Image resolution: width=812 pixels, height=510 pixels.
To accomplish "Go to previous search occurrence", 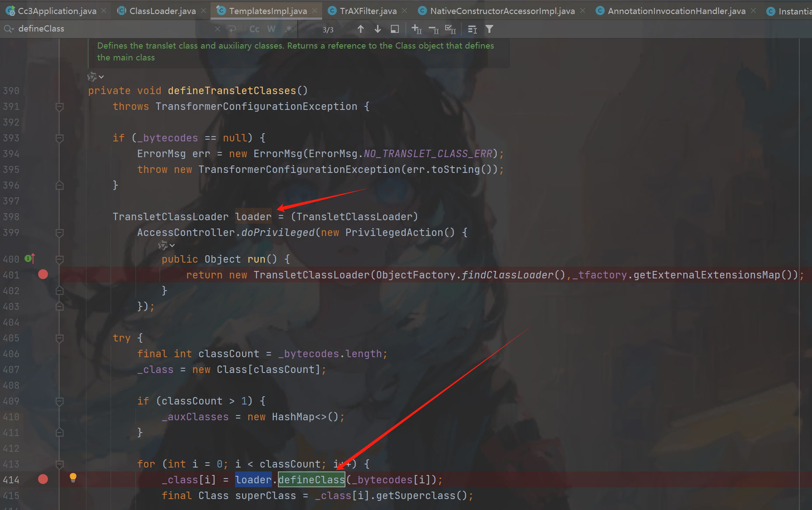I will pyautogui.click(x=361, y=29).
